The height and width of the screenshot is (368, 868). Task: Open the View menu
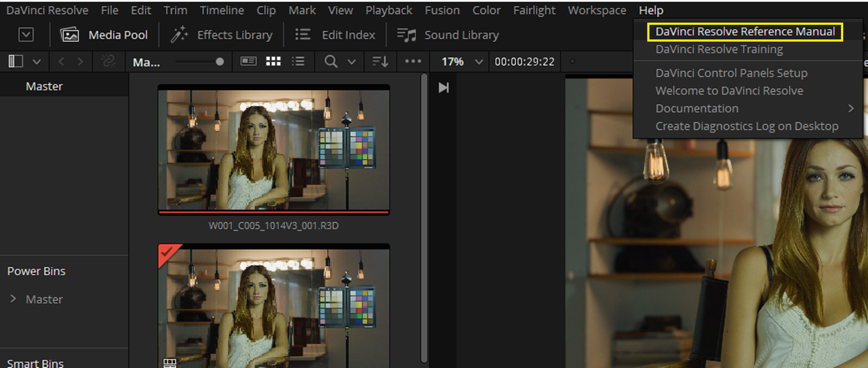point(340,10)
